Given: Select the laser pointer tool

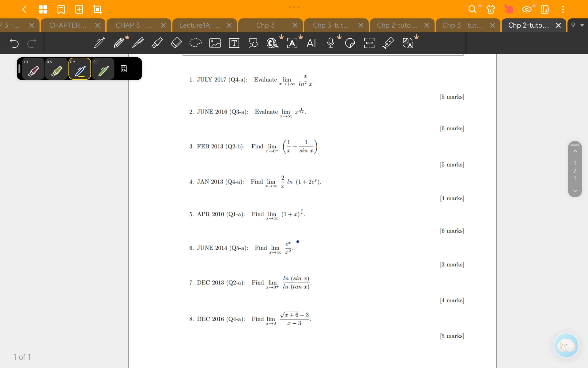Looking at the screenshot, I should (x=388, y=43).
